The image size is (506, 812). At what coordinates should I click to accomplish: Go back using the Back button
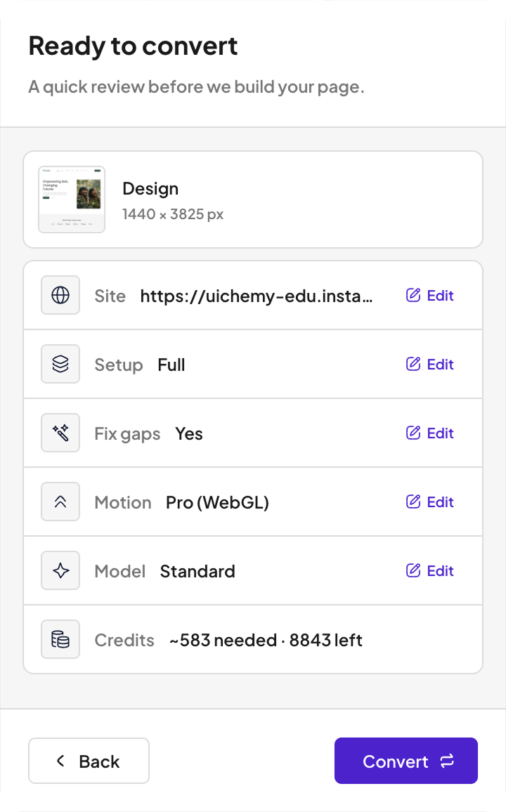point(89,761)
